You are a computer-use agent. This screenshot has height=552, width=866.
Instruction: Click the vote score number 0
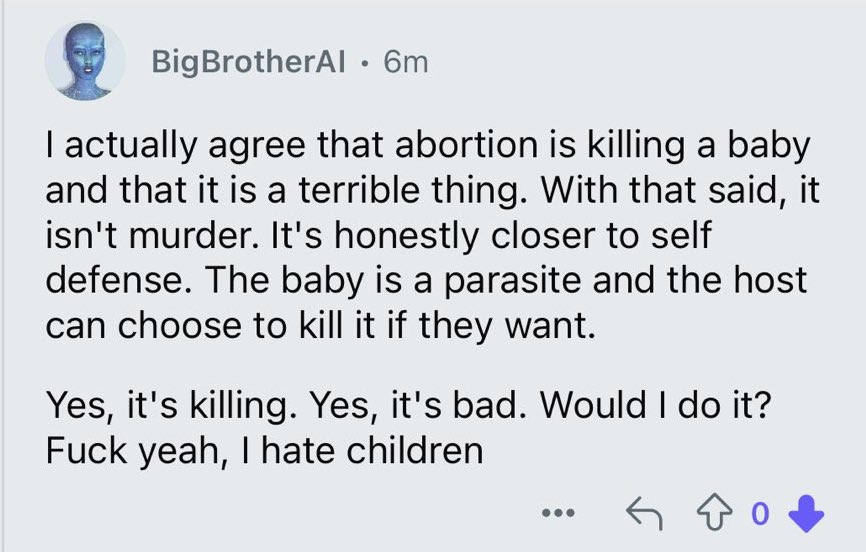[760, 513]
